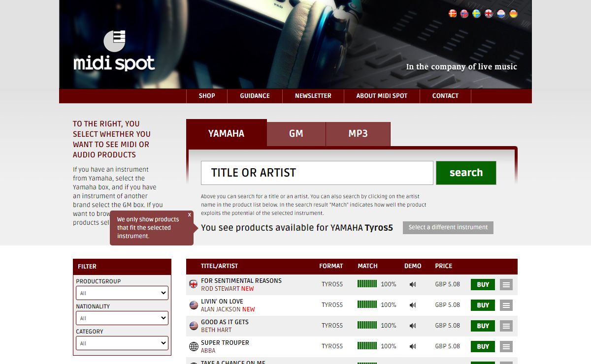Open the Nationality dropdown

coord(122,318)
